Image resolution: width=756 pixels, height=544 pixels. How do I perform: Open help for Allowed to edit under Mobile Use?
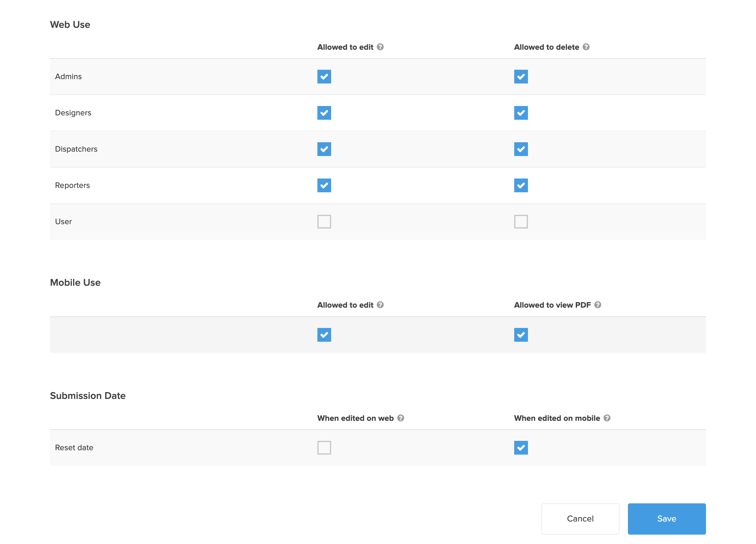pos(380,305)
